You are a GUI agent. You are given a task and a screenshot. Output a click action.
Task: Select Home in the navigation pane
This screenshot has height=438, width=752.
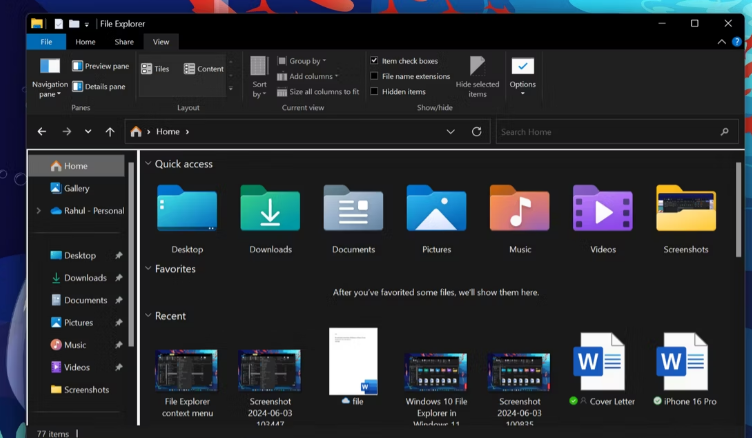tap(77, 166)
